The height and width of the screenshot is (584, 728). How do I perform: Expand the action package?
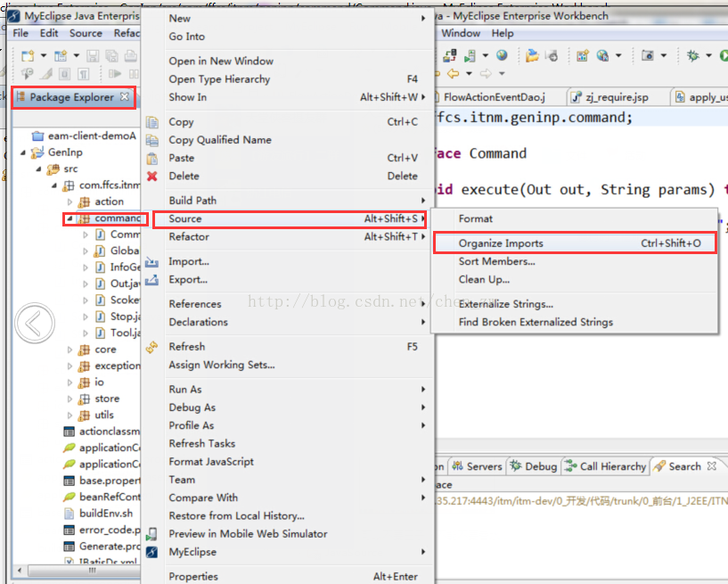click(x=70, y=202)
